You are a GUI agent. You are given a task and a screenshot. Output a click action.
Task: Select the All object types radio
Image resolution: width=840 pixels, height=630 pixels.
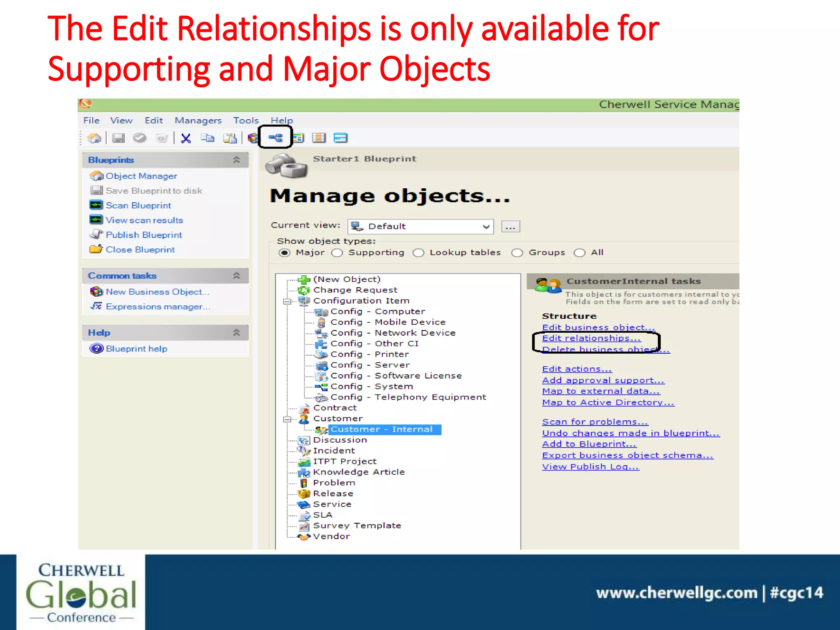tap(580, 253)
